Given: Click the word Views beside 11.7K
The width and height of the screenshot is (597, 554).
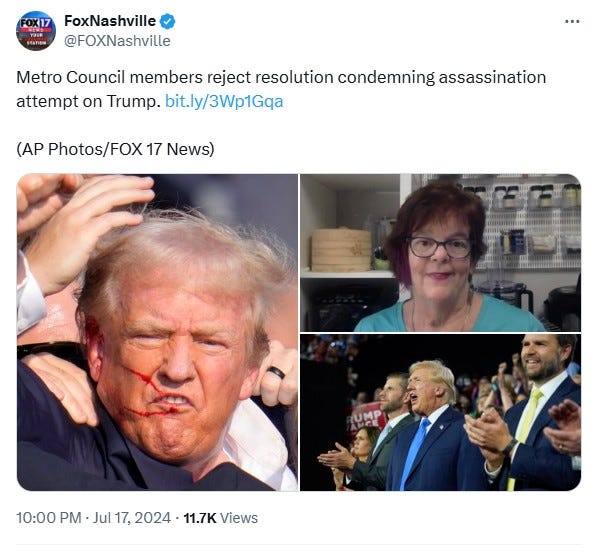Looking at the screenshot, I should pyautogui.click(x=239, y=518).
